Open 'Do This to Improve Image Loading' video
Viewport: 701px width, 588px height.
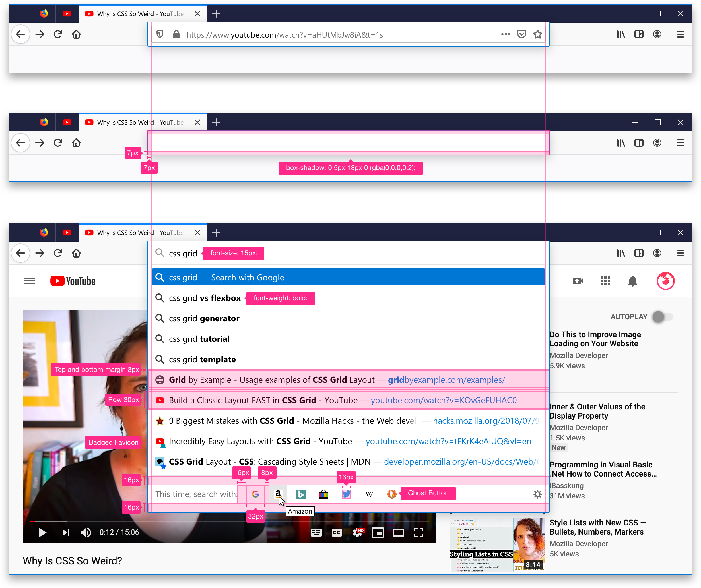click(x=595, y=339)
